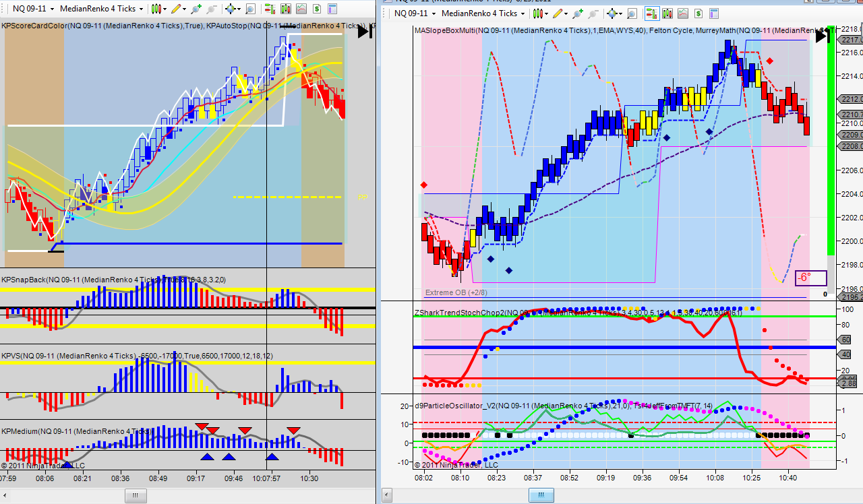Image resolution: width=863 pixels, height=504 pixels.
Task: Click left arrow of left chart scrollbar
Action: (x=5, y=496)
